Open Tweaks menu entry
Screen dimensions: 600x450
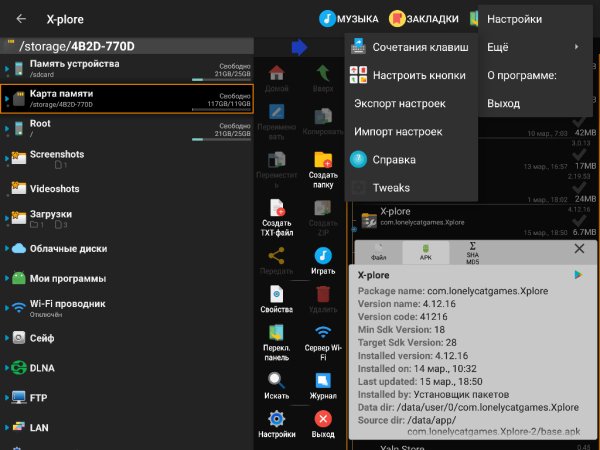(411, 188)
